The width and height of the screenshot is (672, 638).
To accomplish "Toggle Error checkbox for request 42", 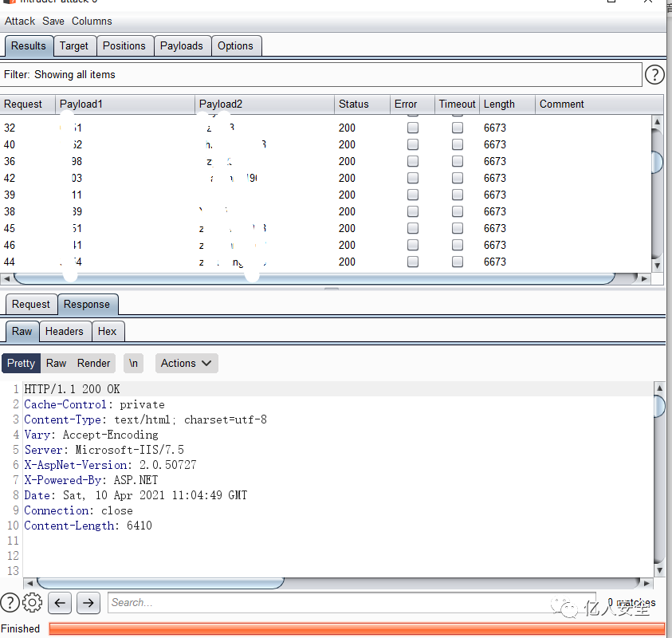I will [413, 178].
